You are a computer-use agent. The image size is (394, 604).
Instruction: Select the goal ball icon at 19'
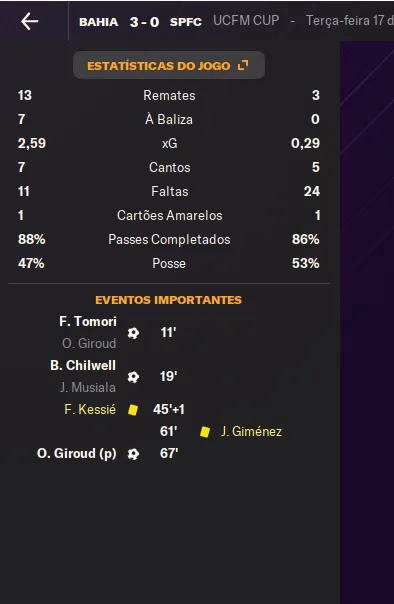(x=133, y=376)
